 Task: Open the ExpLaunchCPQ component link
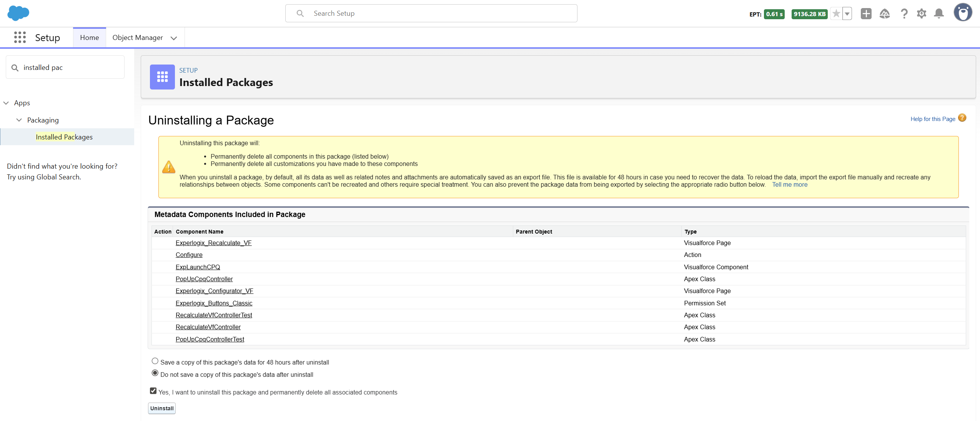pyautogui.click(x=198, y=267)
